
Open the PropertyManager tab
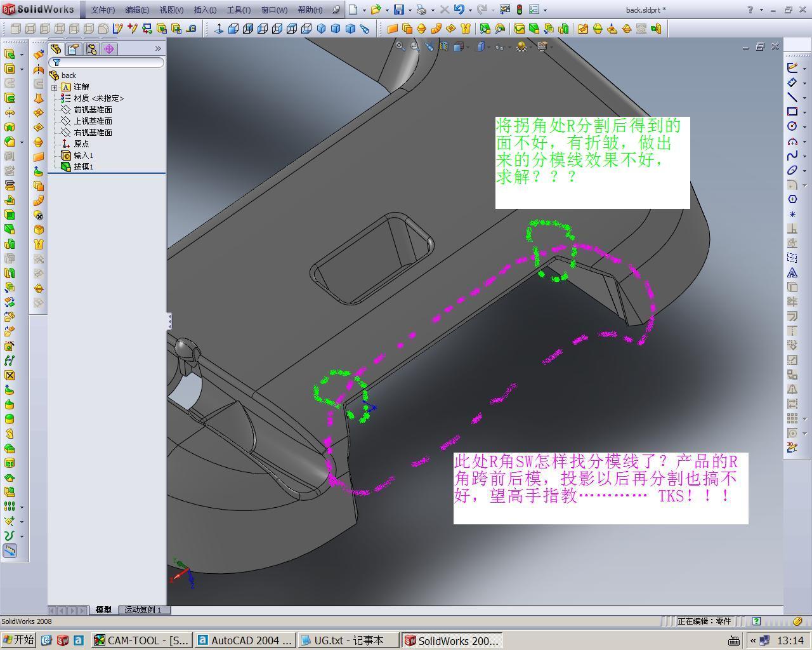coord(74,49)
